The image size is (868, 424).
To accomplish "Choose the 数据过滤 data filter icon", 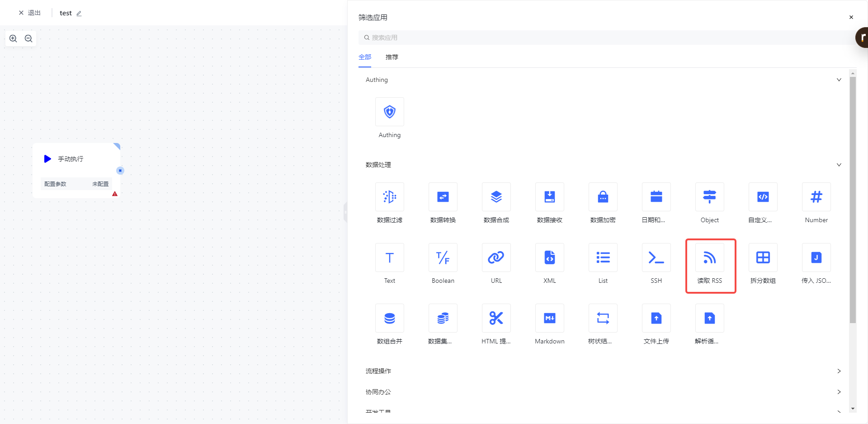I will point(389,197).
